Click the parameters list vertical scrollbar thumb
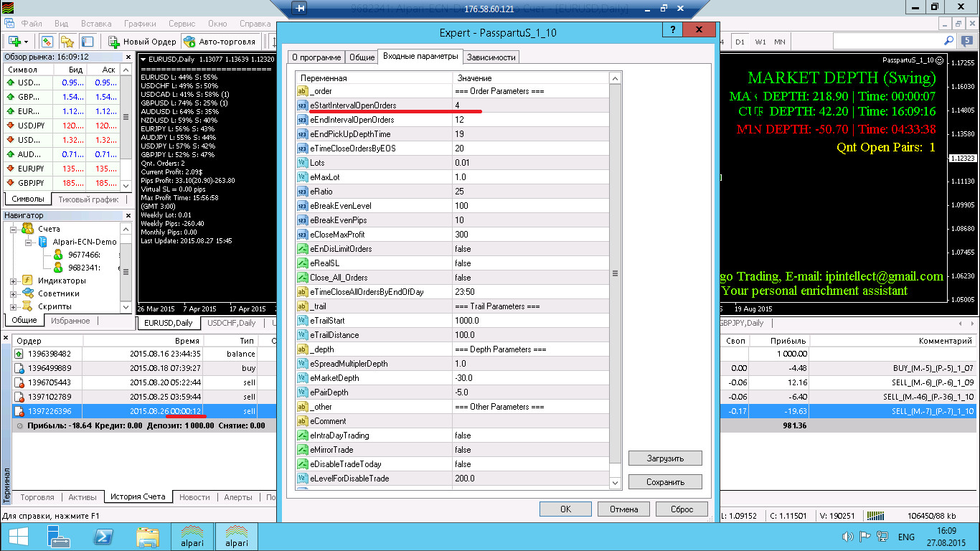The height and width of the screenshot is (551, 980). pos(615,273)
